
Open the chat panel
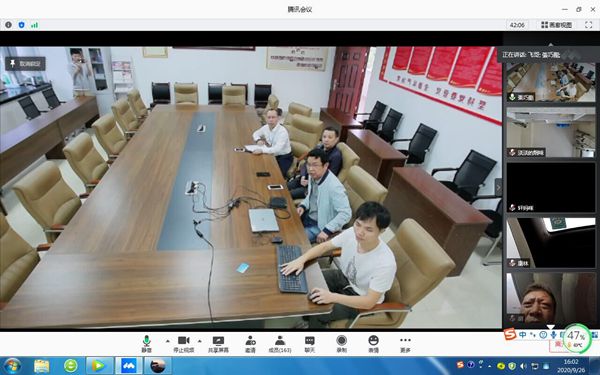[x=310, y=344]
